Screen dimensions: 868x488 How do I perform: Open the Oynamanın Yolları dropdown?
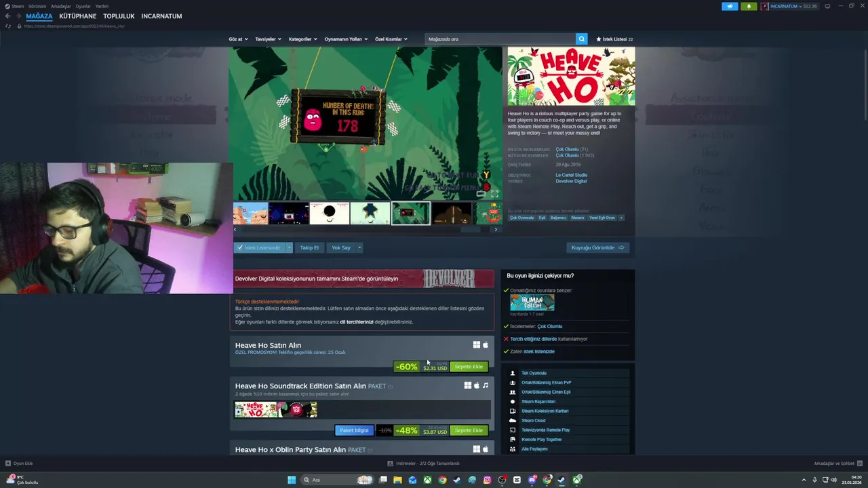tap(346, 39)
